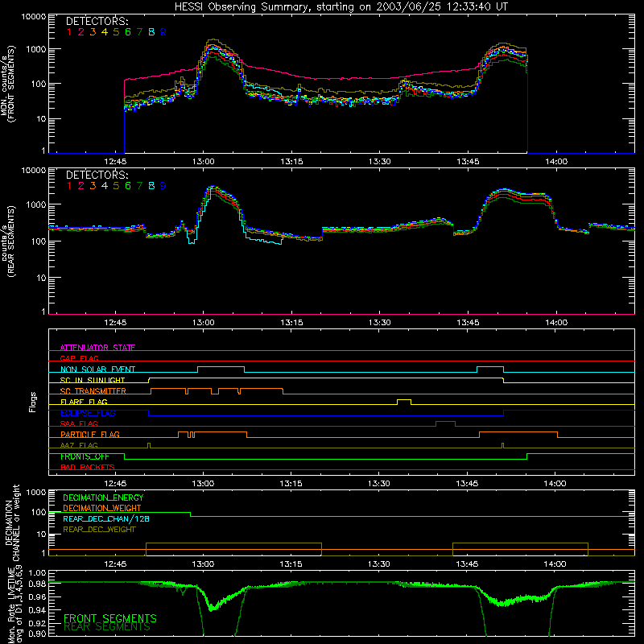Viewport: 644px width, 644px height.
Task: Select dark green detector 7 in front segments legend
Action: [139, 32]
